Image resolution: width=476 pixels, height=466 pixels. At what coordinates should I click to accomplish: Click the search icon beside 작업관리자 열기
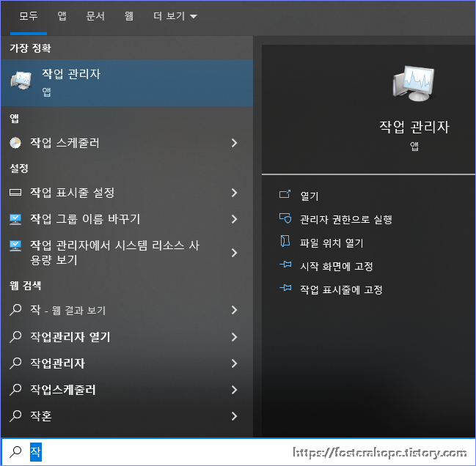[15, 337]
